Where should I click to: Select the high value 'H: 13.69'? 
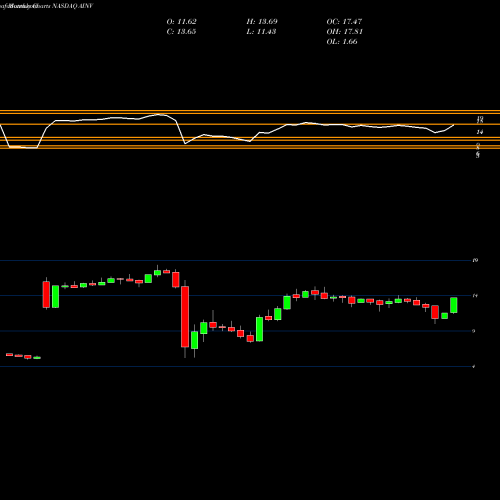[262, 22]
